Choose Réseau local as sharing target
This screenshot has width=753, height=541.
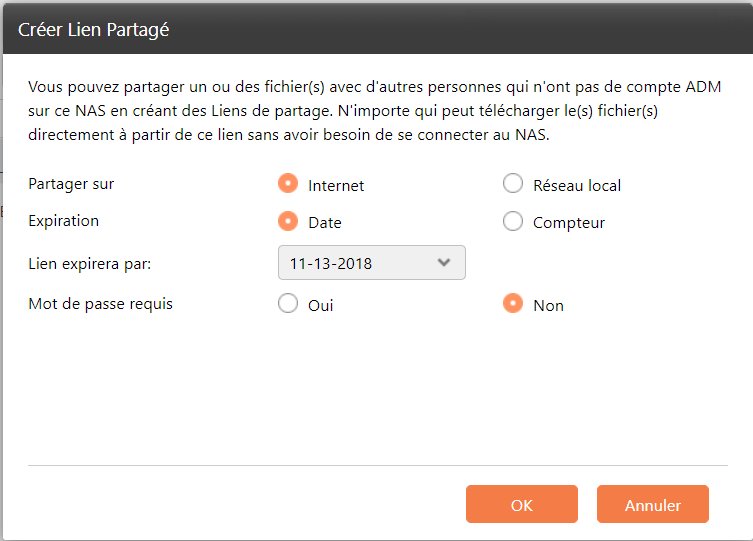(x=513, y=184)
